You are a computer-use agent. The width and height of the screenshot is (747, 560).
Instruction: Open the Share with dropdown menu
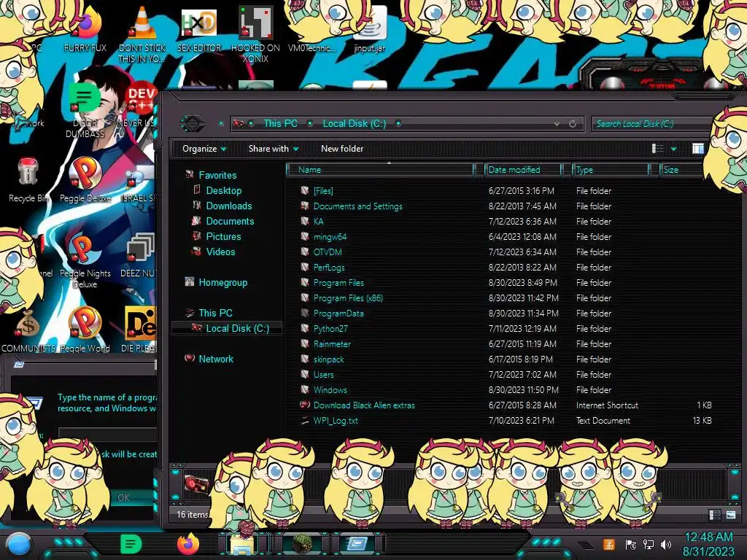[274, 149]
